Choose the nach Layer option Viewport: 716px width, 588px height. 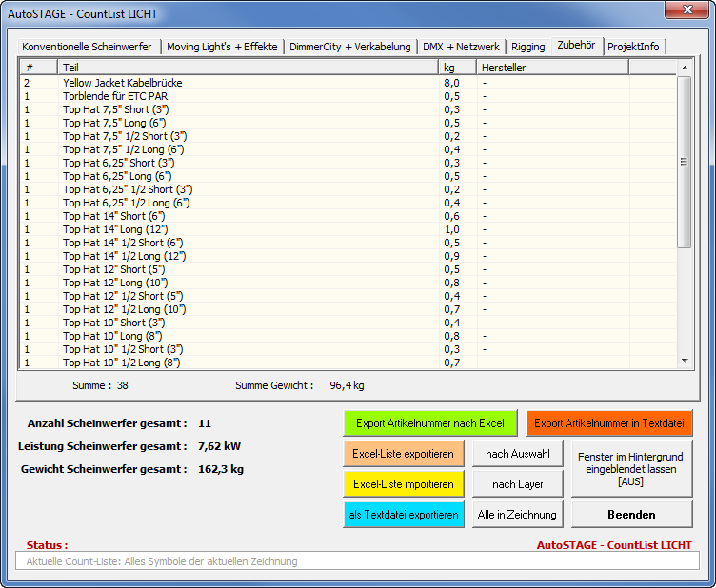[517, 484]
